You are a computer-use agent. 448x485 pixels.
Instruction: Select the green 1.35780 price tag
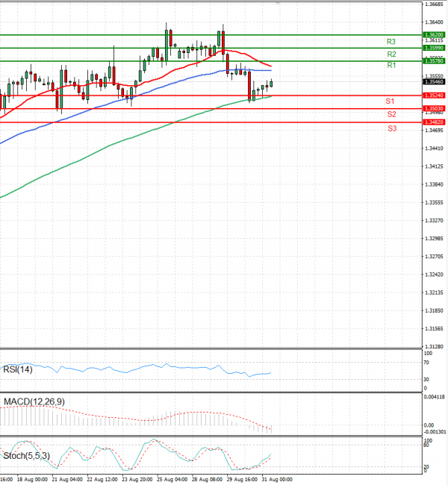click(x=434, y=61)
